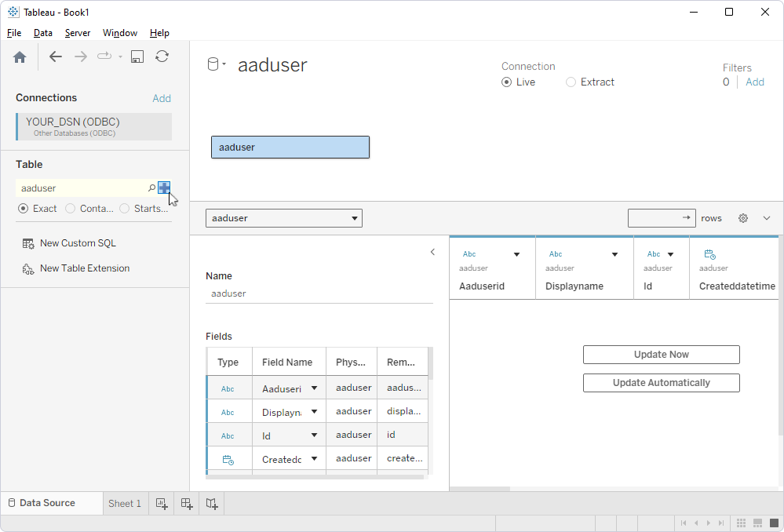Create a New Dashboard from the status bar
The width and height of the screenshot is (784, 532).
point(186,503)
